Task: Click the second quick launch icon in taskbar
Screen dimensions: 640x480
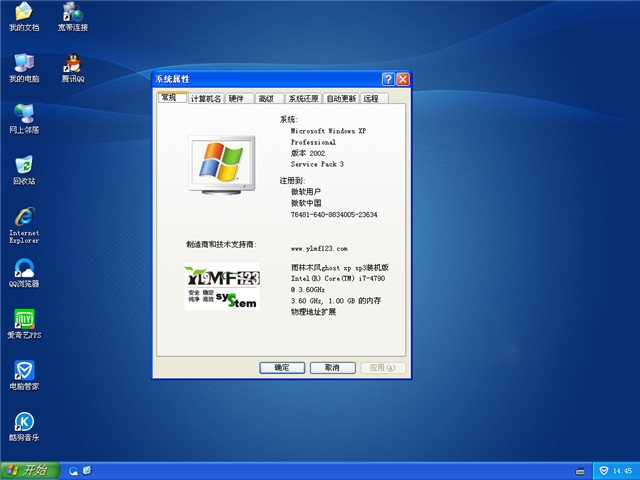Action: (x=87, y=471)
